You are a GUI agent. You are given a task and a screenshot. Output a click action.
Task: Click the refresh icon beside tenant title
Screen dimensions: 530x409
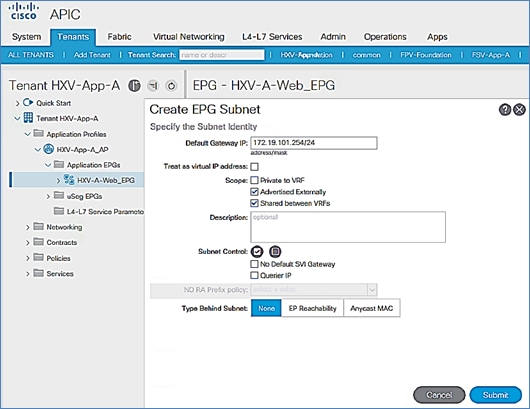(171, 86)
